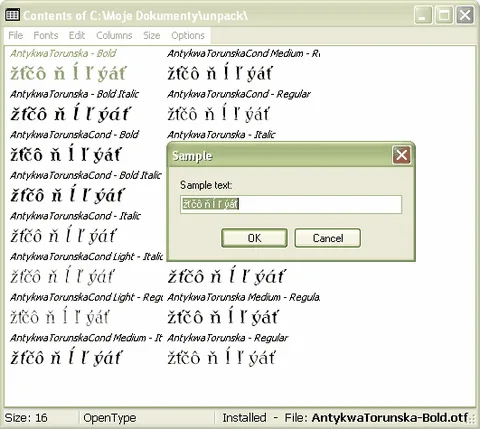This screenshot has height=429, width=480.
Task: Select the AntykwaTorunskaCond Light - Regular font name
Action: pyautogui.click(x=86, y=297)
